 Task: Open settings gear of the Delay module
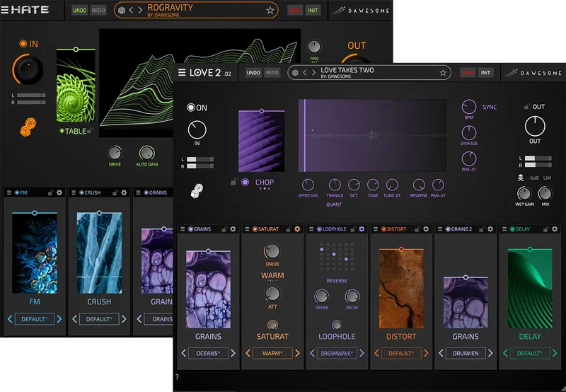[555, 229]
